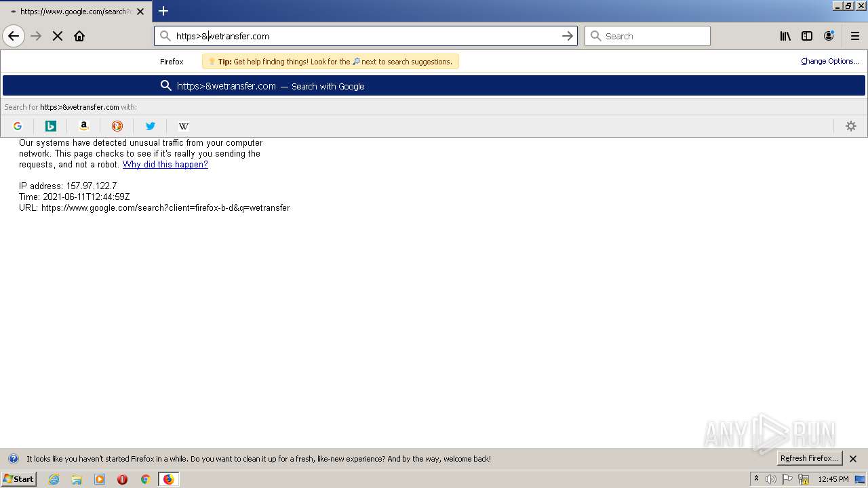Open the hamburger application menu
Viewport: 868px width, 488px height.
pos(854,36)
